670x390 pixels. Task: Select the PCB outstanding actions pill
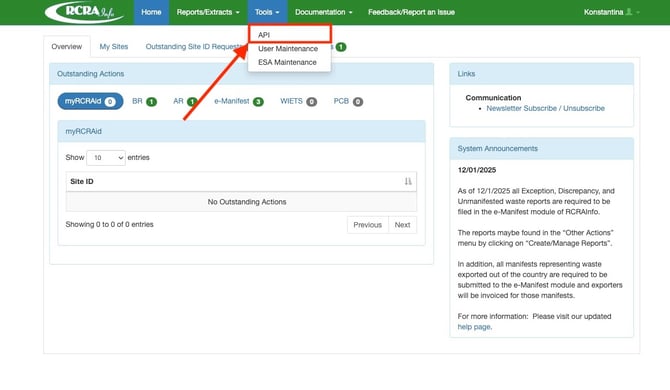pyautogui.click(x=348, y=101)
